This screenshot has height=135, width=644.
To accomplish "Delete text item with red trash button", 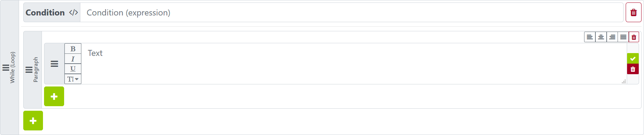I will point(633,69).
